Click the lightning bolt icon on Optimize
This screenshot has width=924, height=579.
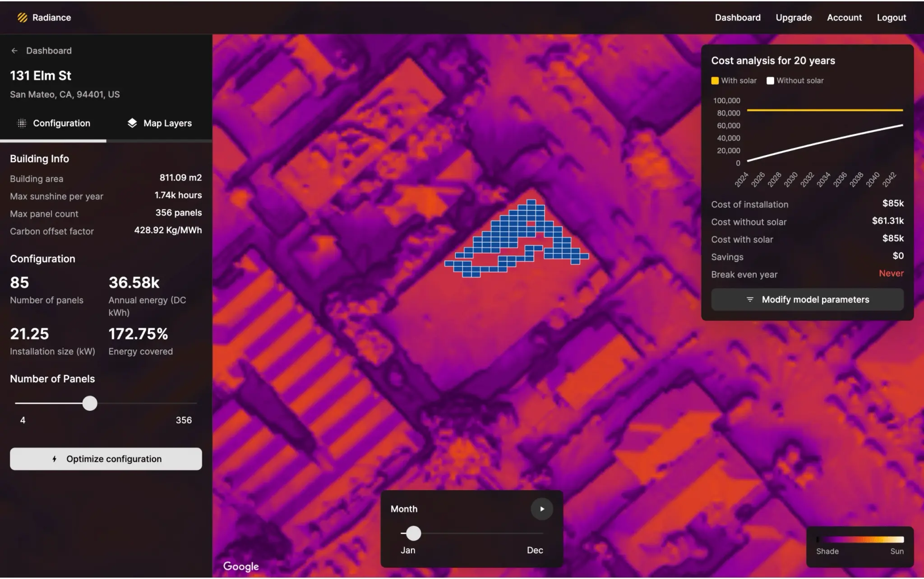[55, 459]
